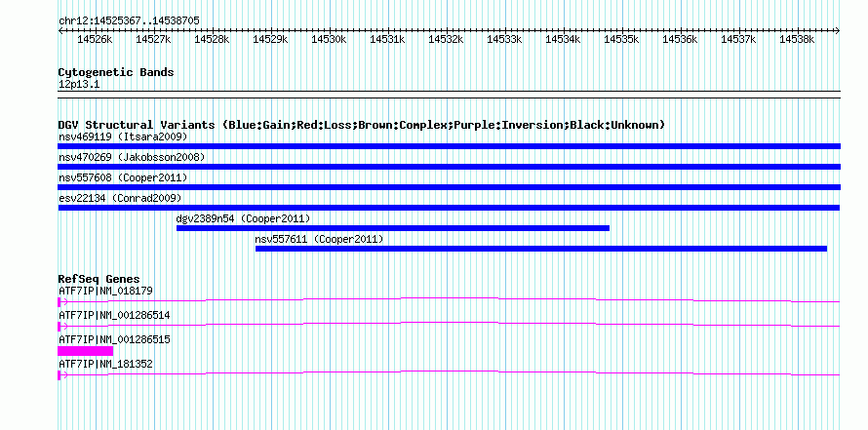The width and height of the screenshot is (868, 430).
Task: Click the nsv557608 (Cooper2011) label
Action: [x=123, y=177]
